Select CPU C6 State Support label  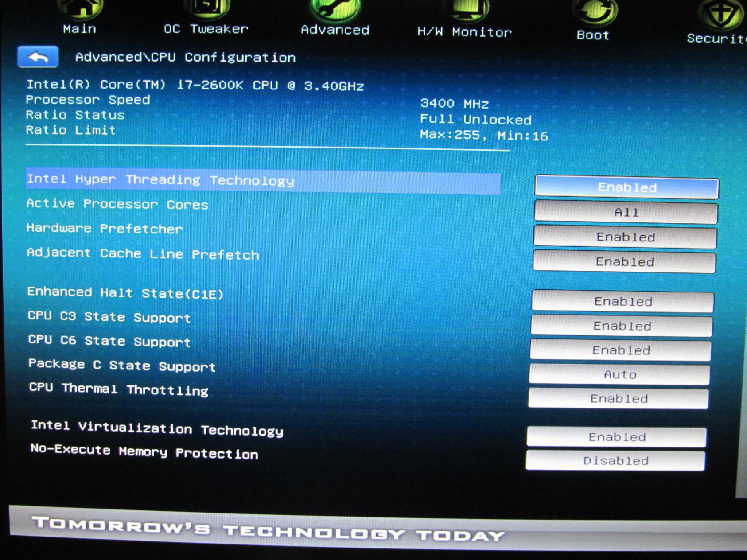(109, 341)
